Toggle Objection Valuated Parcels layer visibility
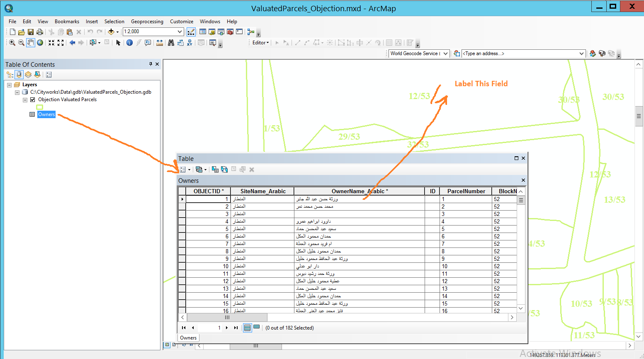644x359 pixels. [x=32, y=99]
